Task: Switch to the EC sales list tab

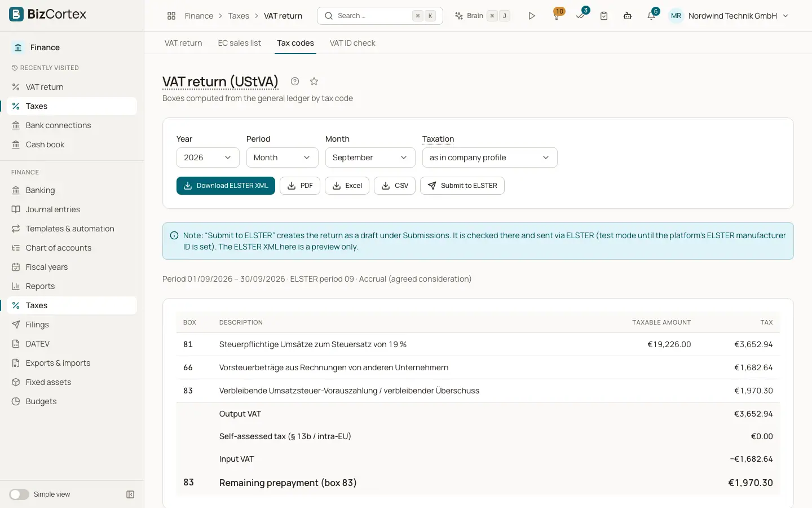Action: (240, 43)
